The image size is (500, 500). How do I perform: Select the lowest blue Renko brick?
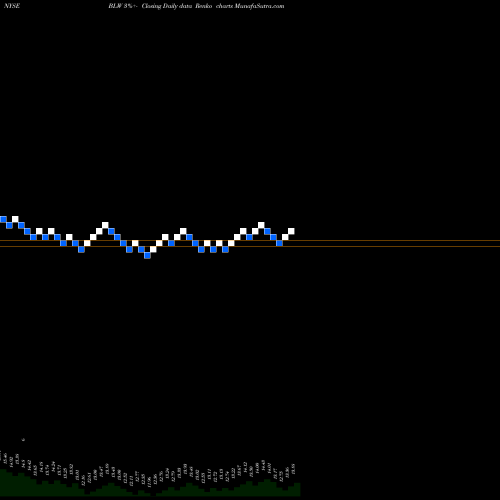[147, 255]
